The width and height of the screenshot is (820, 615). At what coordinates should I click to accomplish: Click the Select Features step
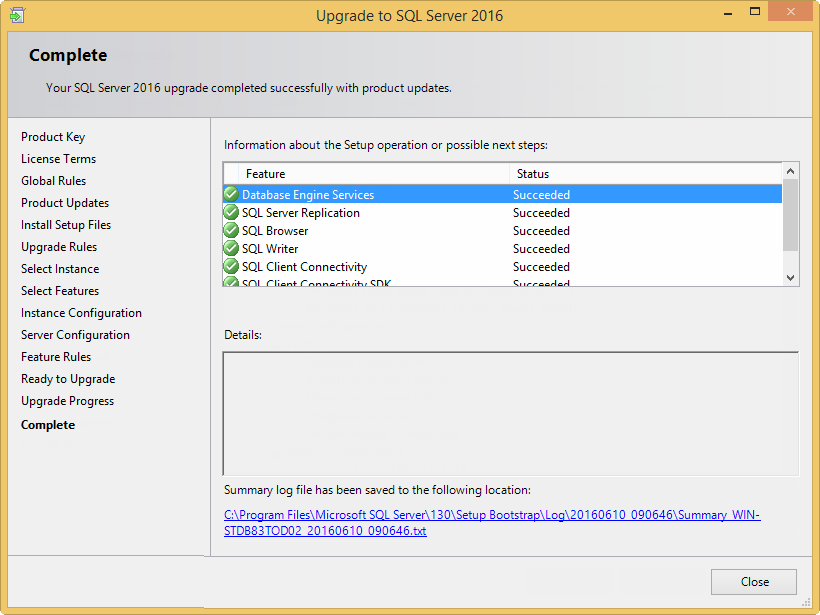click(60, 291)
